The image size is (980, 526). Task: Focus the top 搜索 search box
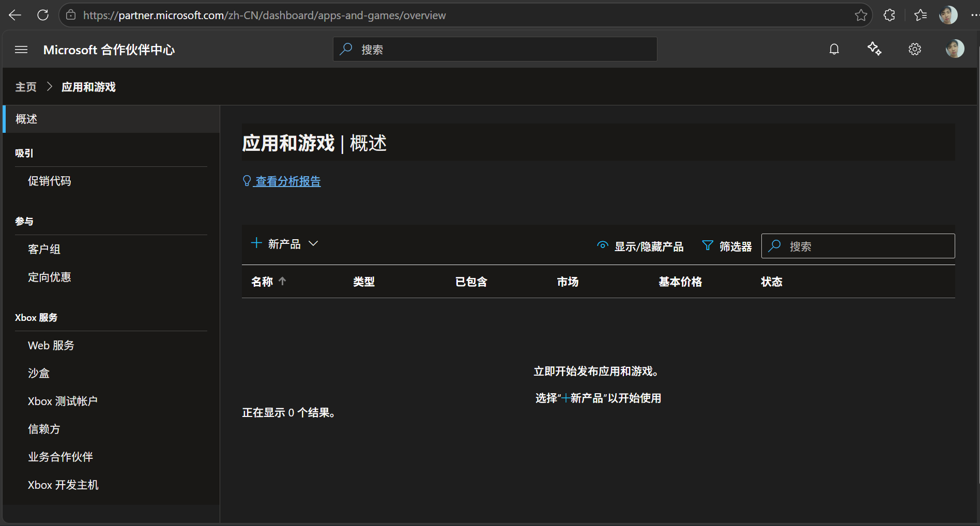pyautogui.click(x=495, y=49)
